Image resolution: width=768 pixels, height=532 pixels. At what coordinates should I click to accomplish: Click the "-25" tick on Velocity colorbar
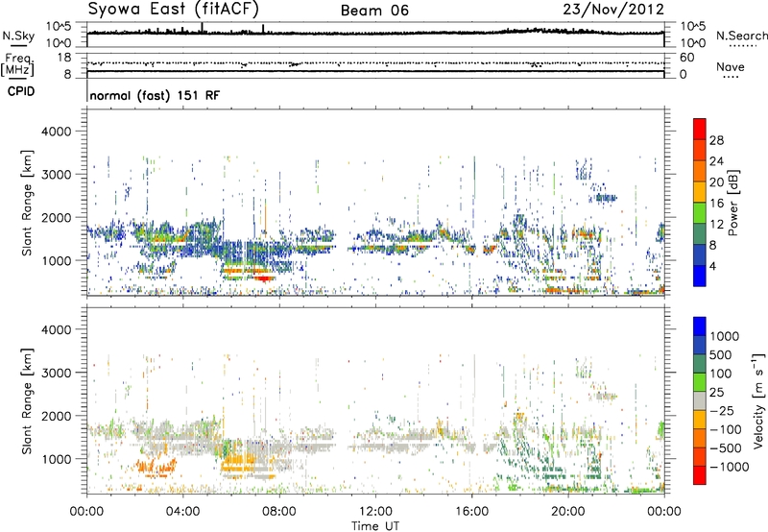(x=722, y=411)
